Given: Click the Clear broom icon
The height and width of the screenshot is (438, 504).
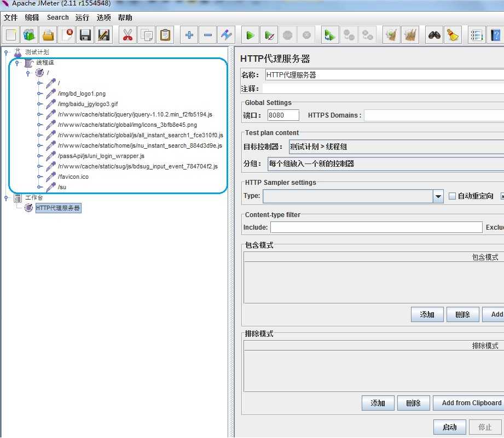Looking at the screenshot, I should (x=391, y=34).
